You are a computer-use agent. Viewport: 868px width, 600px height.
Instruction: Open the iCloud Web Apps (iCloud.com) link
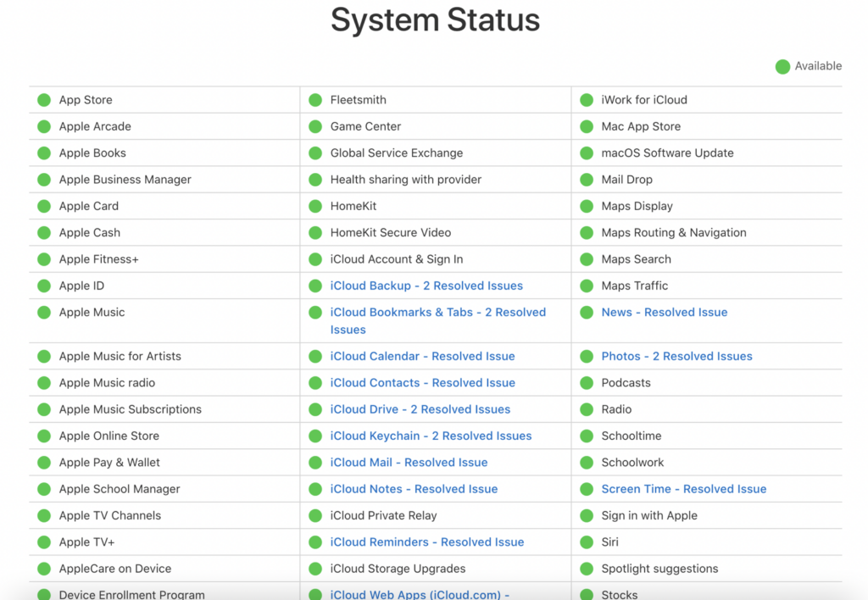(420, 594)
